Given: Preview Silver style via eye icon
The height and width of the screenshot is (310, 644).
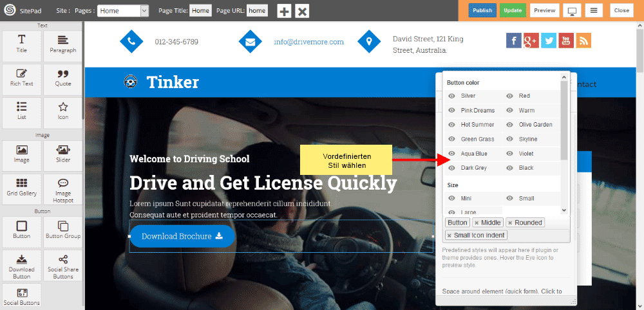Looking at the screenshot, I should 452,96.
